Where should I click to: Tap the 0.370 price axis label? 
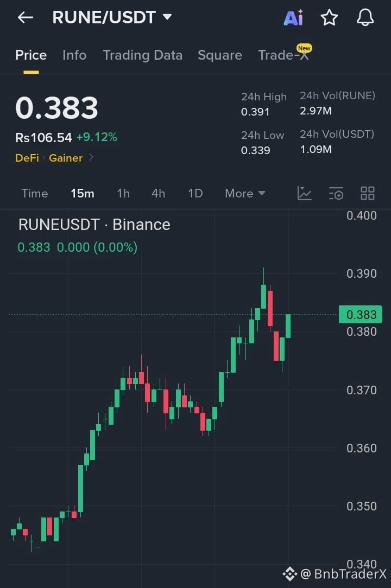tap(361, 391)
